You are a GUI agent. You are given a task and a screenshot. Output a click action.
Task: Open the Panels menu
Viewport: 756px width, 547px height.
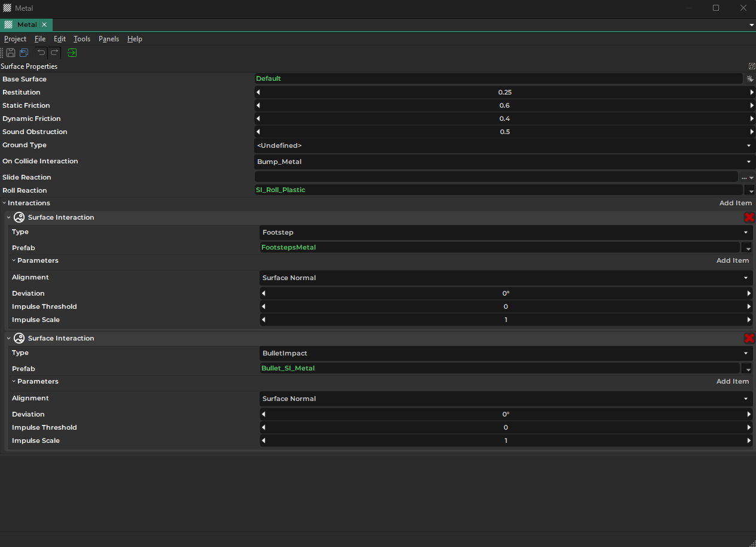(108, 38)
